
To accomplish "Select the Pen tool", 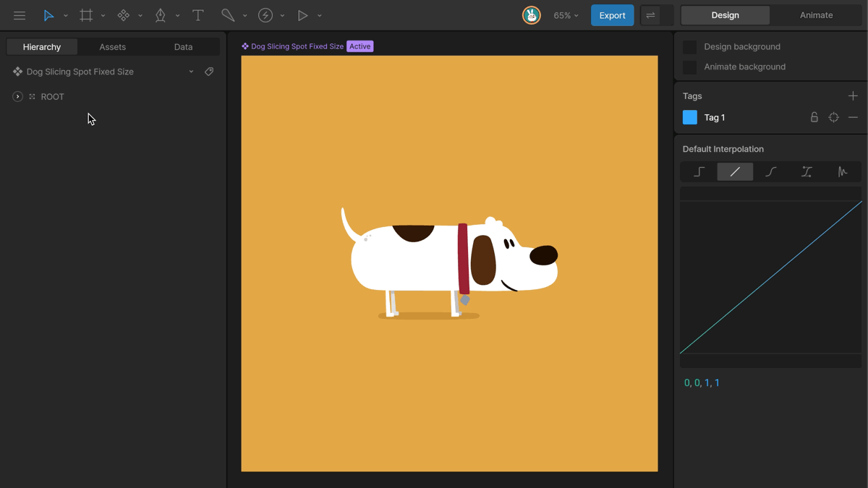I will pyautogui.click(x=161, y=15).
